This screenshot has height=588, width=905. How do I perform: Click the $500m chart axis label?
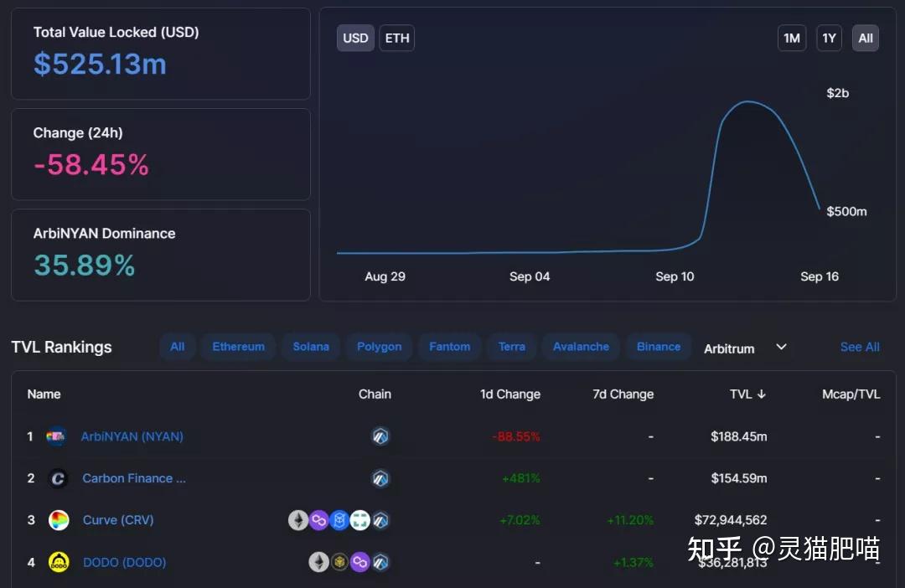coord(846,211)
